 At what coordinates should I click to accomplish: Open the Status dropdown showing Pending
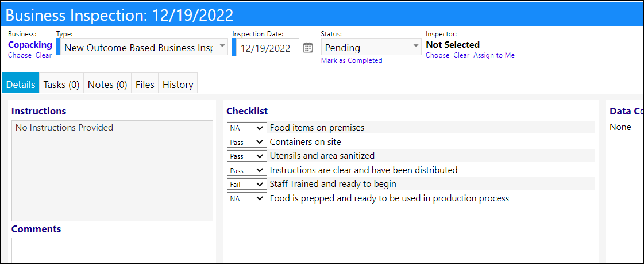[371, 47]
